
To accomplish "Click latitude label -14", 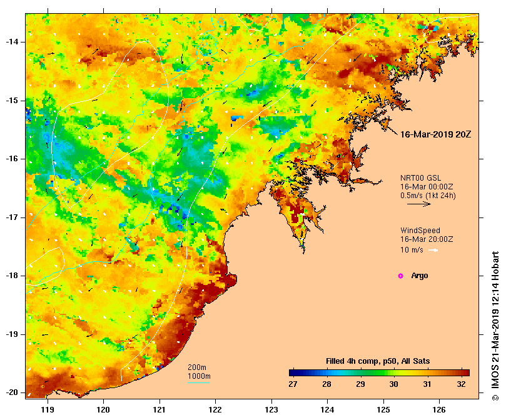I will (12, 42).
